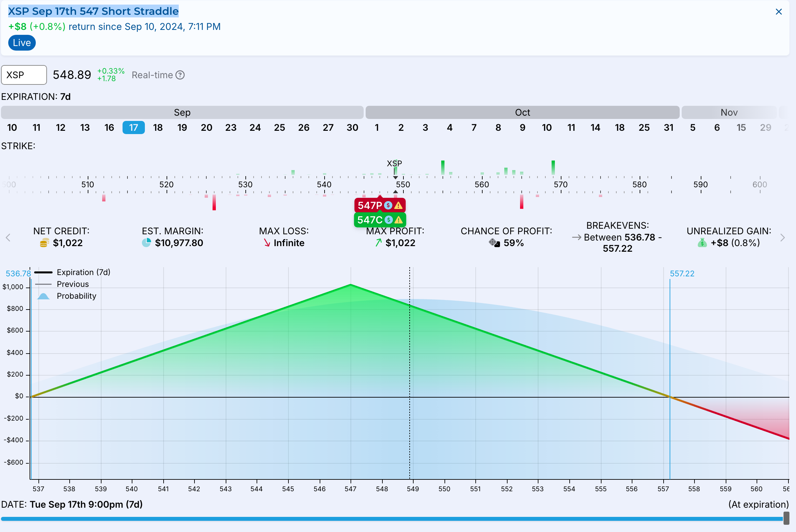Click the 547C call strike tag
This screenshot has width=796, height=532.
380,220
